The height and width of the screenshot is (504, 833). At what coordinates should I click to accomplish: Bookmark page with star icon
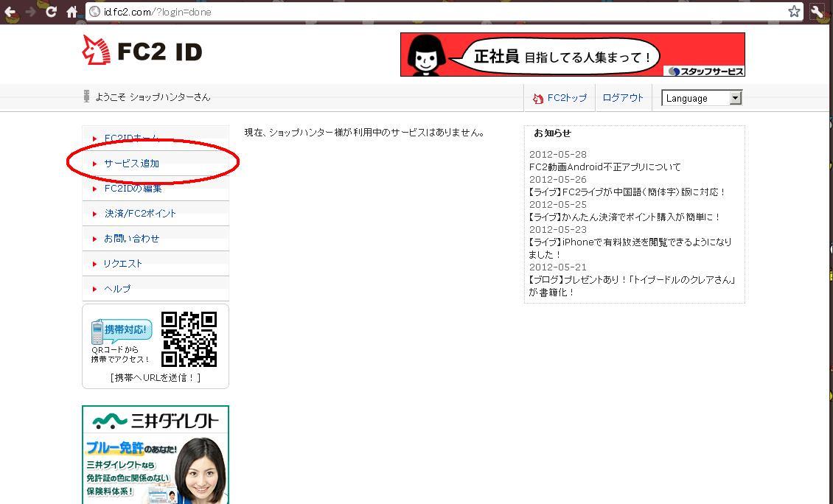point(794,12)
